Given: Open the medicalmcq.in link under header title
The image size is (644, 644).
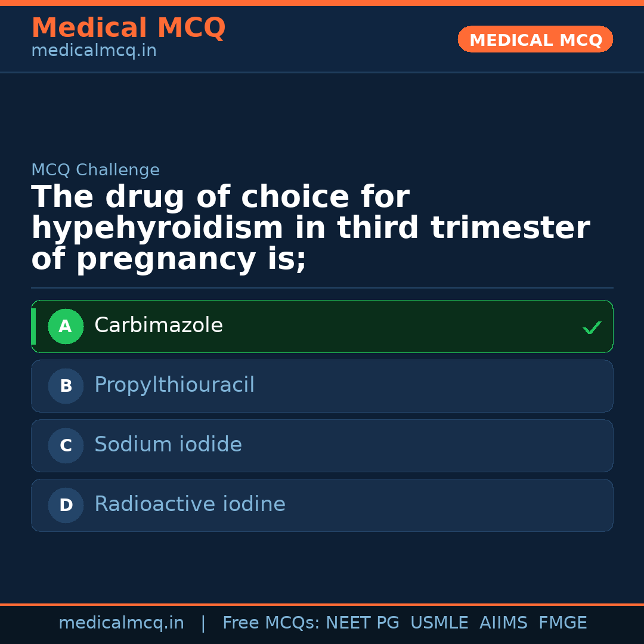Looking at the screenshot, I should (94, 51).
